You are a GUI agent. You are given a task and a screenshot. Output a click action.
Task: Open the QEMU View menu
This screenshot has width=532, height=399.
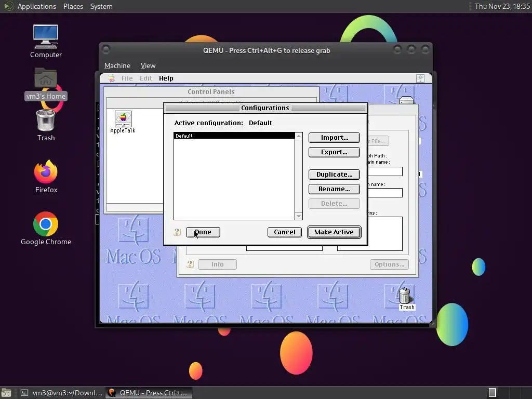tap(148, 65)
